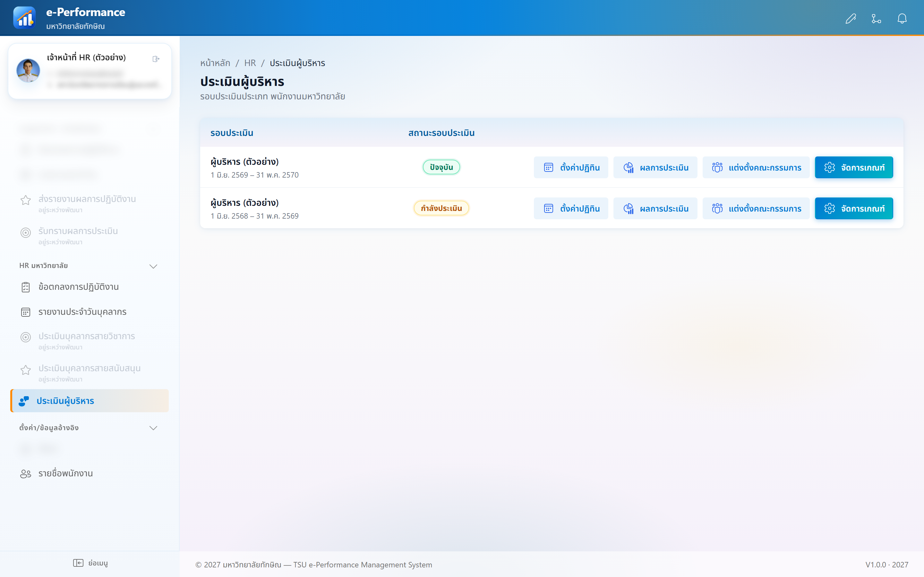The width and height of the screenshot is (924, 577).
Task: Click the pencil edit icon in header
Action: pos(851,18)
